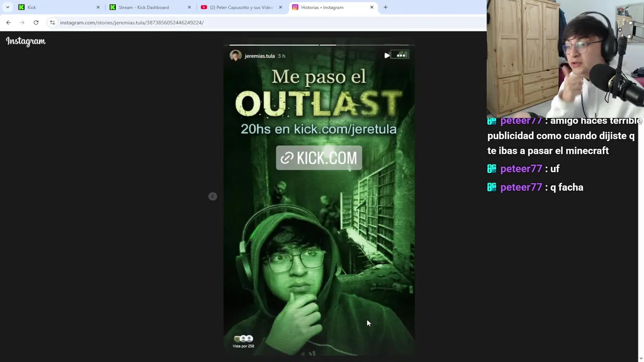
Task: Open the story more options menu
Action: 401,55
